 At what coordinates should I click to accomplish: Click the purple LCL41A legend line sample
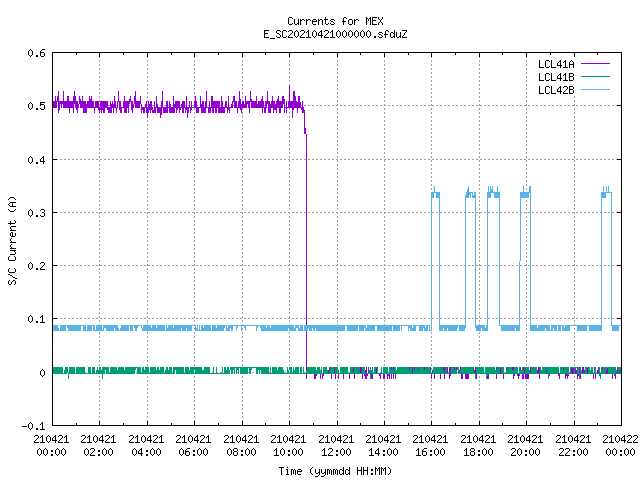pos(595,64)
